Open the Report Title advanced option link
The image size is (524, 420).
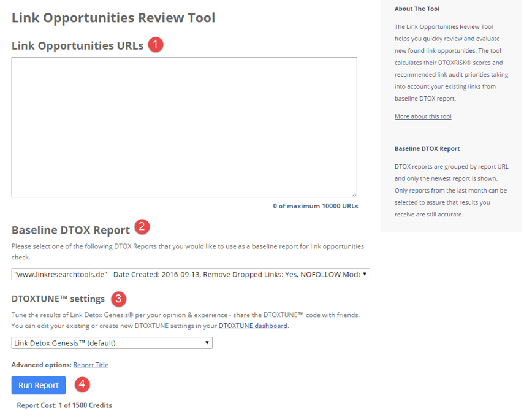(91, 365)
